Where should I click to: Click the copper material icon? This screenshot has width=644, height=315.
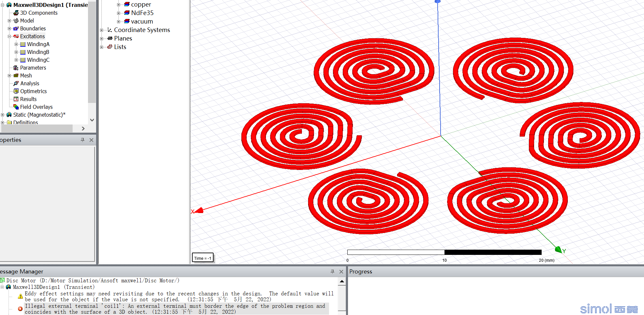[127, 4]
